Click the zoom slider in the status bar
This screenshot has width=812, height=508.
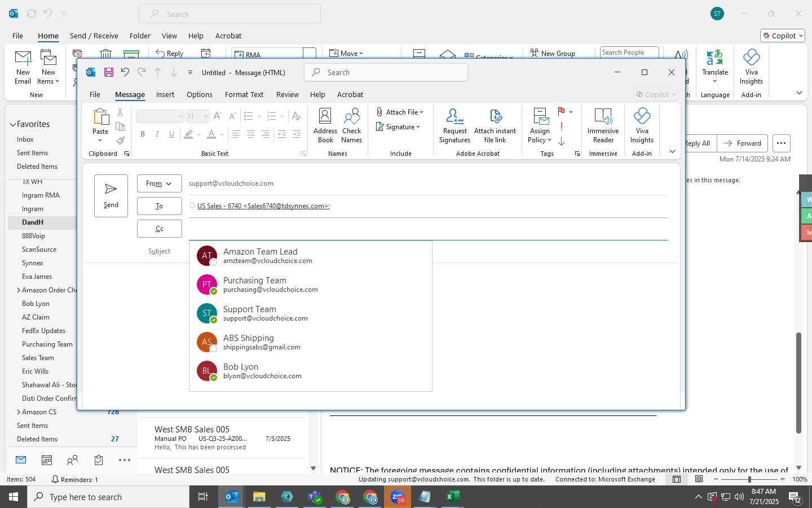pos(749,479)
